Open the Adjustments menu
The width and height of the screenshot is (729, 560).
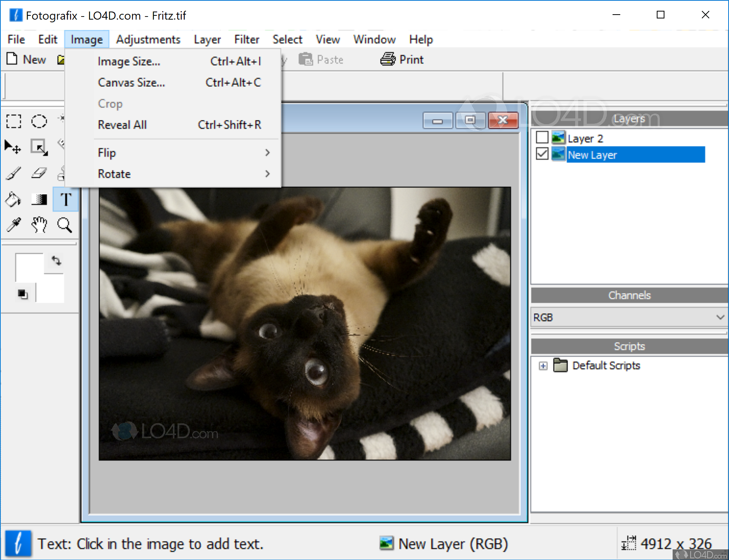pos(148,39)
